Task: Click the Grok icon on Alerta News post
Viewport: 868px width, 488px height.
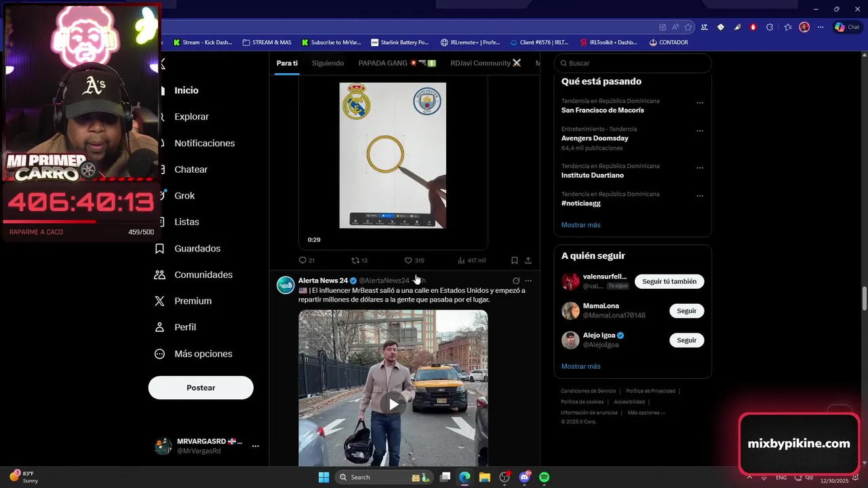Action: point(516,281)
